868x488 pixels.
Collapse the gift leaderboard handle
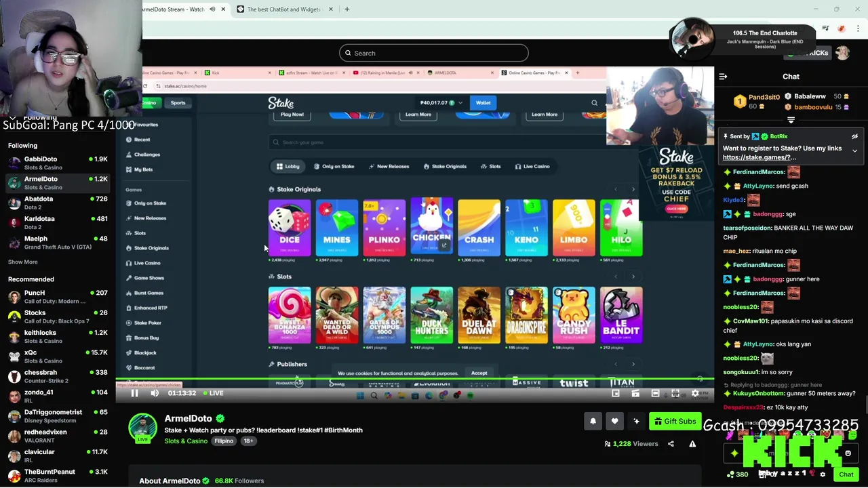(x=791, y=120)
